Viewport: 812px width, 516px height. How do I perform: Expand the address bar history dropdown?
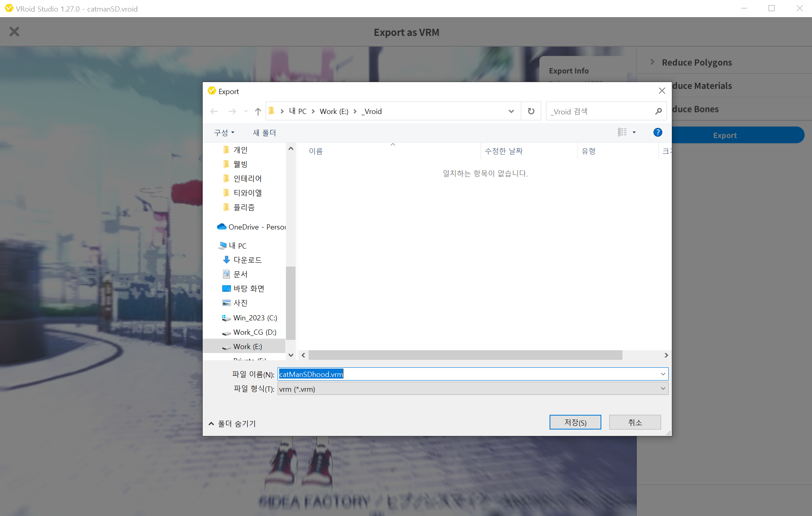pos(511,112)
